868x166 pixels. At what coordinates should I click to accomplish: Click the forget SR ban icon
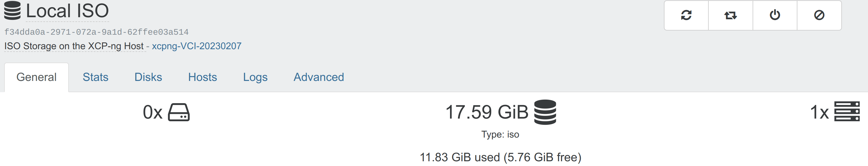pyautogui.click(x=819, y=15)
